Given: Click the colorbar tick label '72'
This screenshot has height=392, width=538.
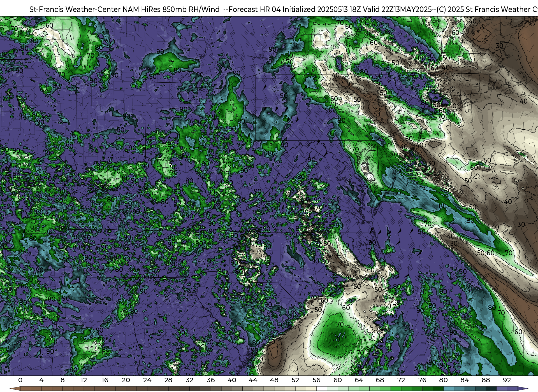Looking at the screenshot, I should (401, 380).
